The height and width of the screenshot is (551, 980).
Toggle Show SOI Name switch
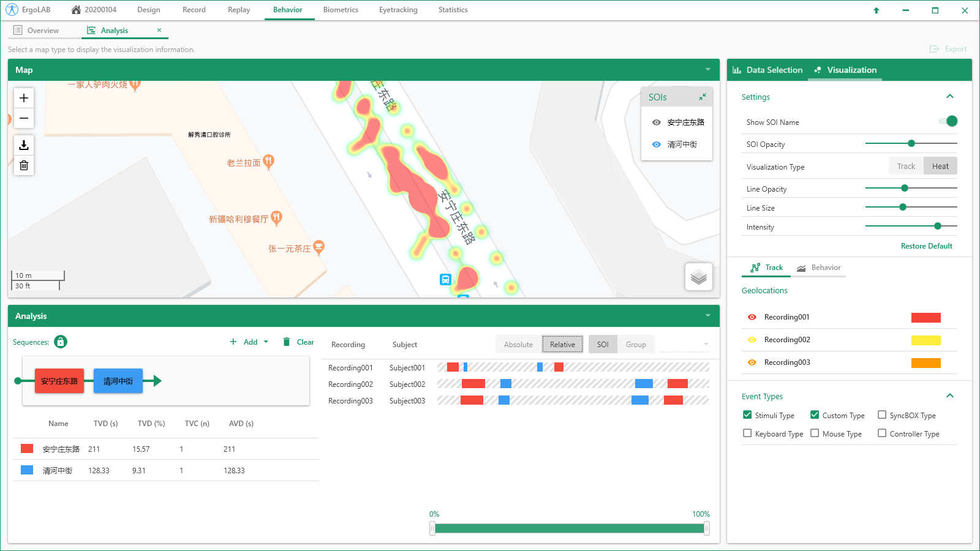point(948,121)
